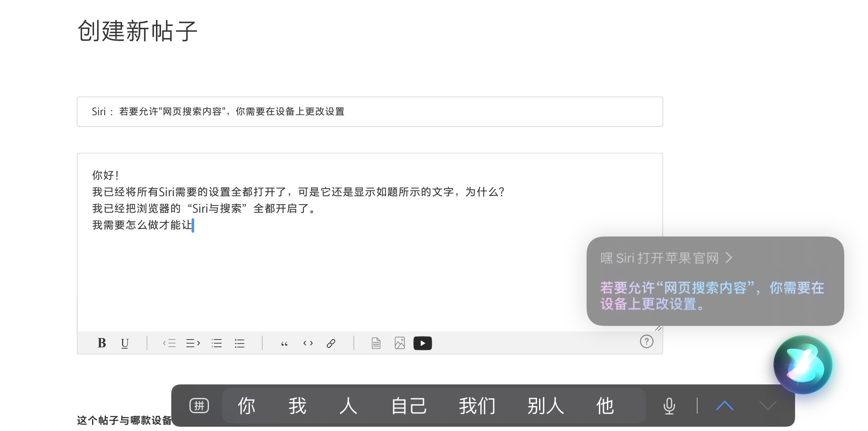Insert a hyperlink with link icon
Screen dimensions: 868x431
coord(331,343)
